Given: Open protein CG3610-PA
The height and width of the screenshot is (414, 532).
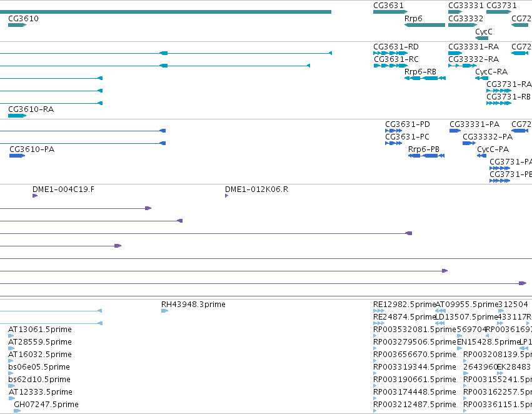Looking at the screenshot, I should (17, 156).
